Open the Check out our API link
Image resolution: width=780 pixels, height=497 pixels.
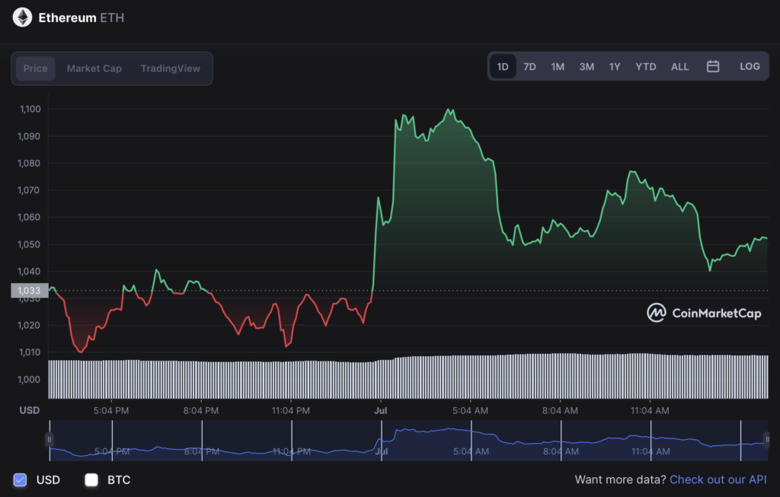point(718,480)
